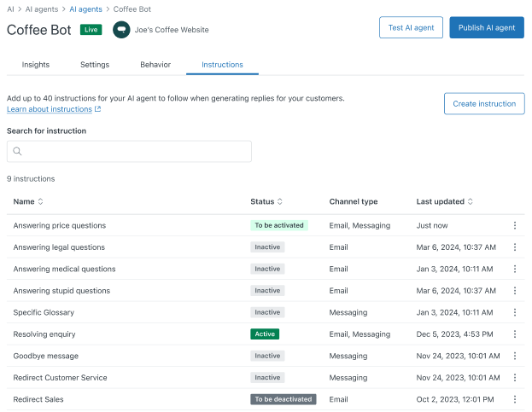The width and height of the screenshot is (532, 412).
Task: Open more actions for Goodbye message row
Action: (515, 356)
